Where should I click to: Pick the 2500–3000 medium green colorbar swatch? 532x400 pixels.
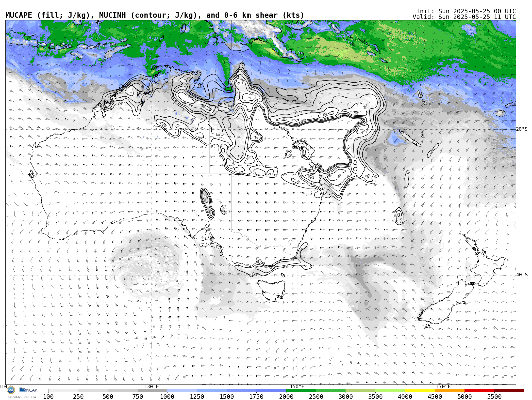(x=331, y=391)
